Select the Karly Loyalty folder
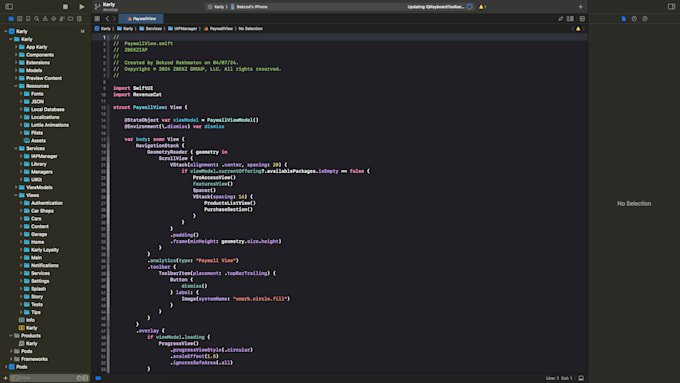680x383 pixels. pos(41,250)
